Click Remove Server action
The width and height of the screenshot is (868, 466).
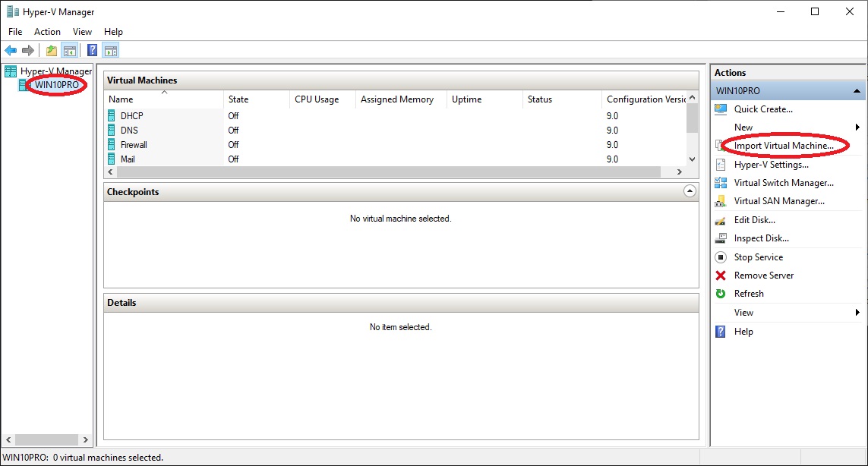click(764, 275)
